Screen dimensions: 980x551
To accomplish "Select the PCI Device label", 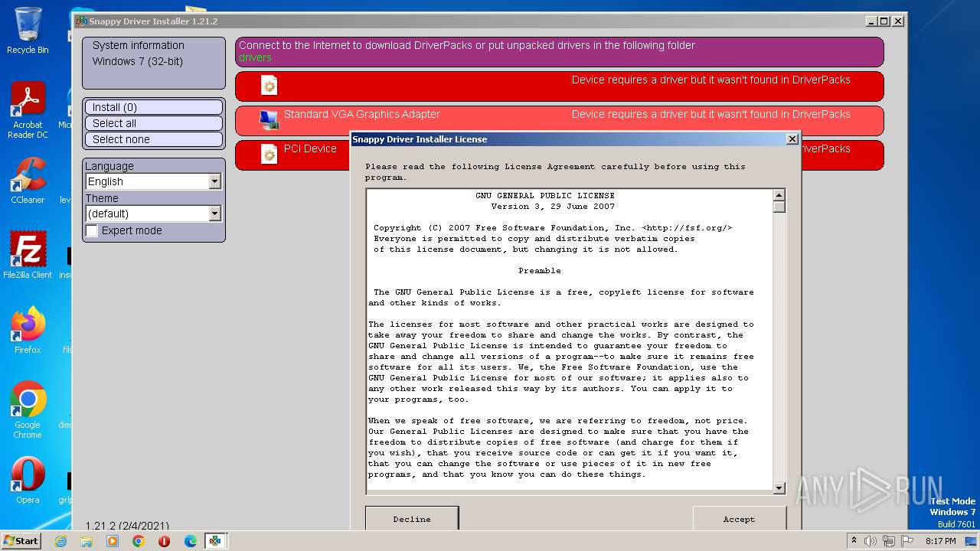I will 310,148.
